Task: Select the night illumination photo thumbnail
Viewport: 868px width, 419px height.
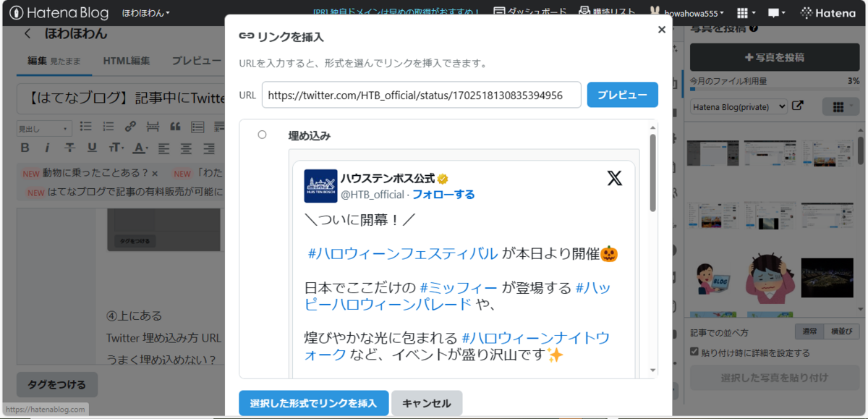Action: click(827, 277)
